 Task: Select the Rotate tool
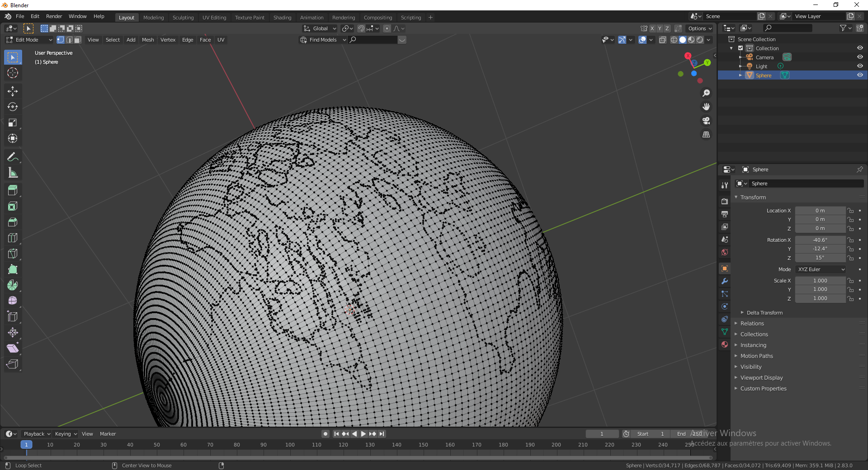point(13,107)
